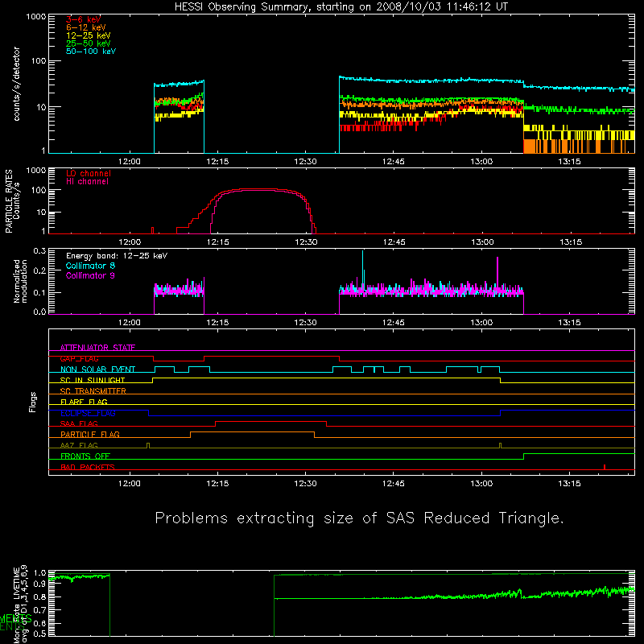Click the ATTENUATOR_STATE flag label
This screenshot has width=644, height=644.
[x=97, y=348]
